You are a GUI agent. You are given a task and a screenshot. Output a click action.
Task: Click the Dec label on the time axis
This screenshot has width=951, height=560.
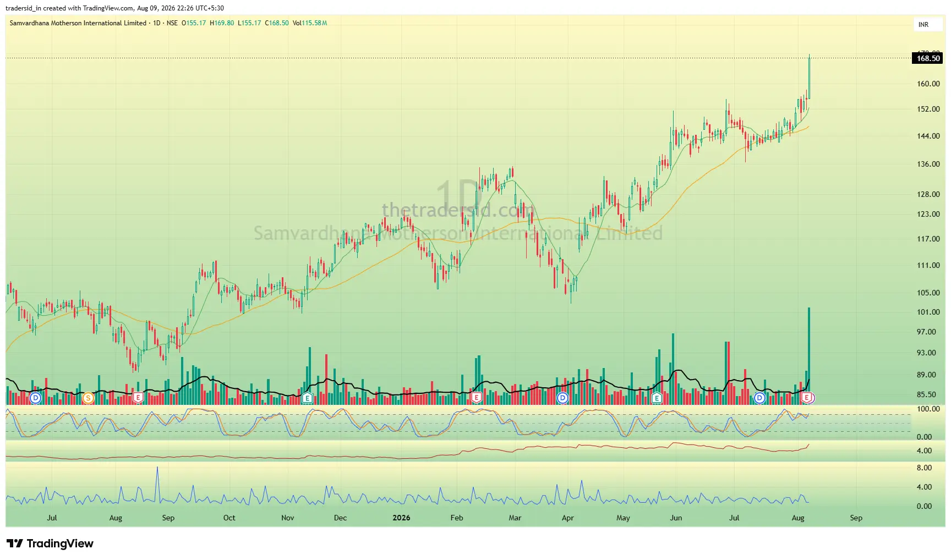point(340,518)
